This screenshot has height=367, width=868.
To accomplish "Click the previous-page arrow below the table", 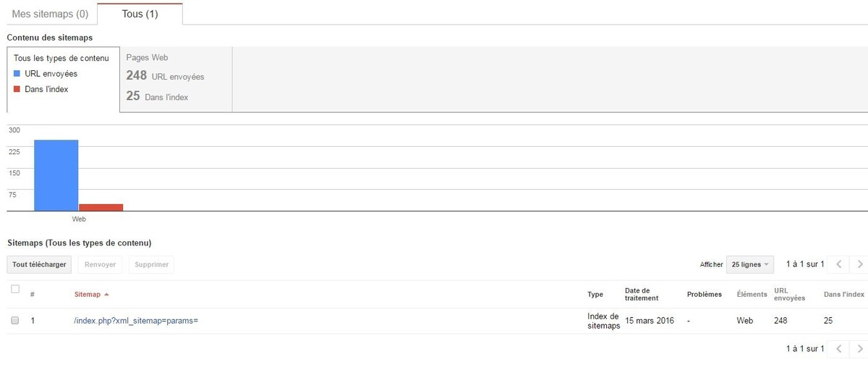I will [x=838, y=348].
